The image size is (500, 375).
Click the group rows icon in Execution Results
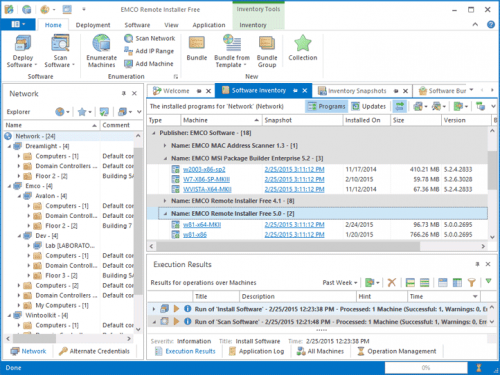coord(410,283)
